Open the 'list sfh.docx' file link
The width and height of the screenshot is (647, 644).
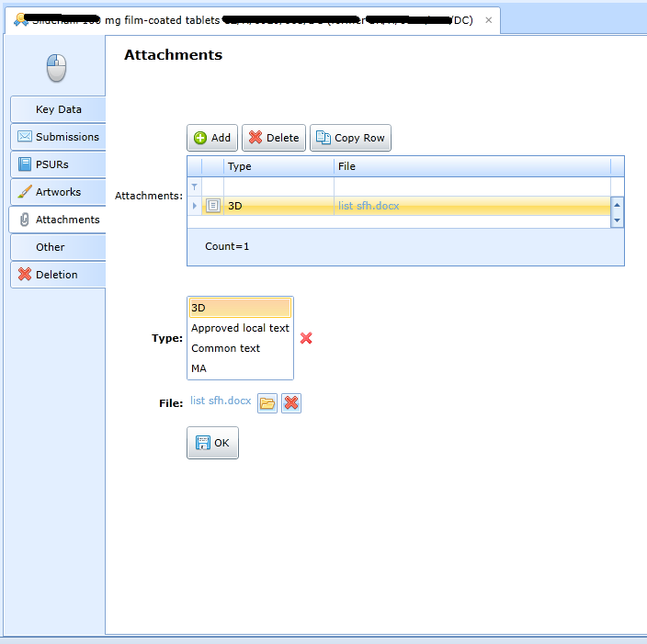[x=221, y=401]
